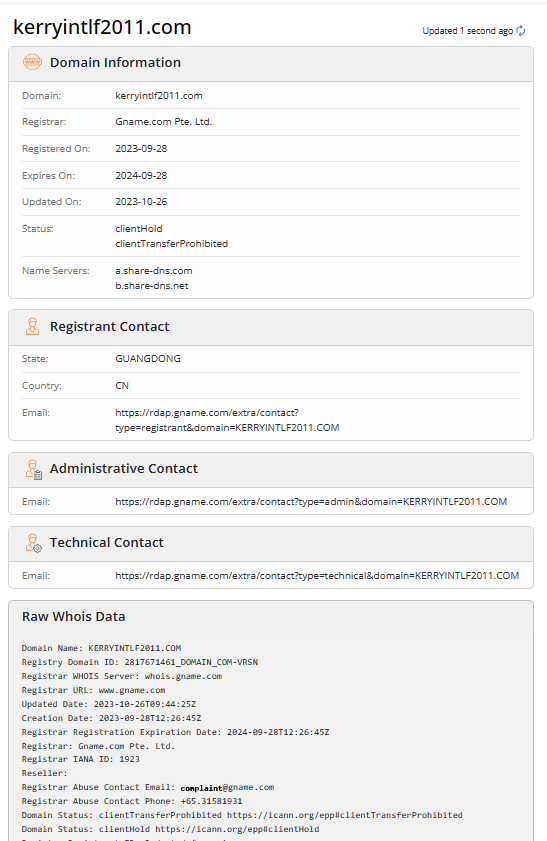Click the Technical Contact gear person icon
Image resolution: width=547 pixels, height=841 pixels.
(33, 543)
